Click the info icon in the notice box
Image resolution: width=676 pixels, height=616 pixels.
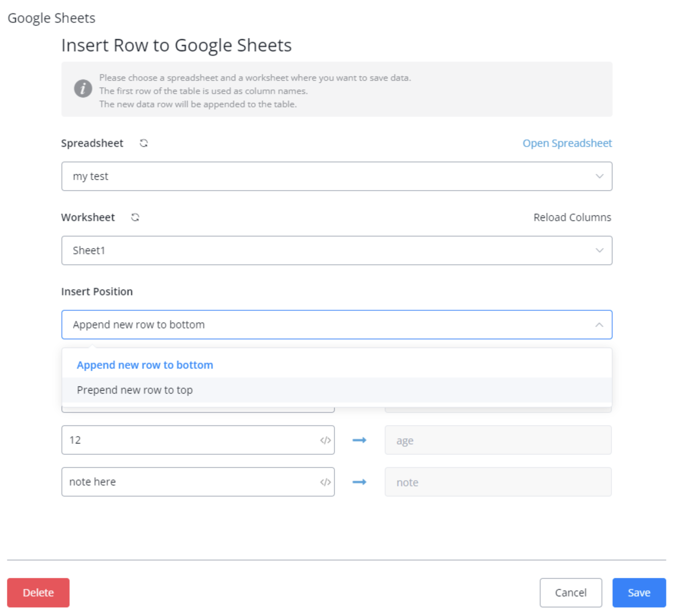(83, 89)
